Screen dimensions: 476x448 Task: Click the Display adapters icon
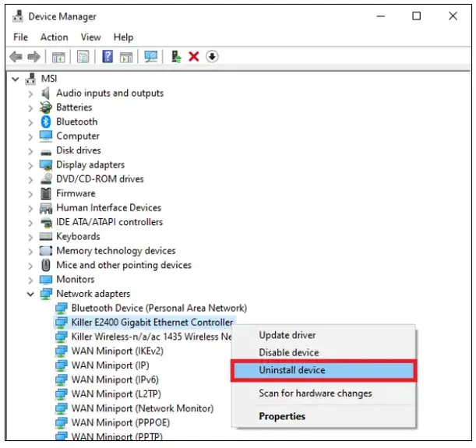tap(46, 165)
